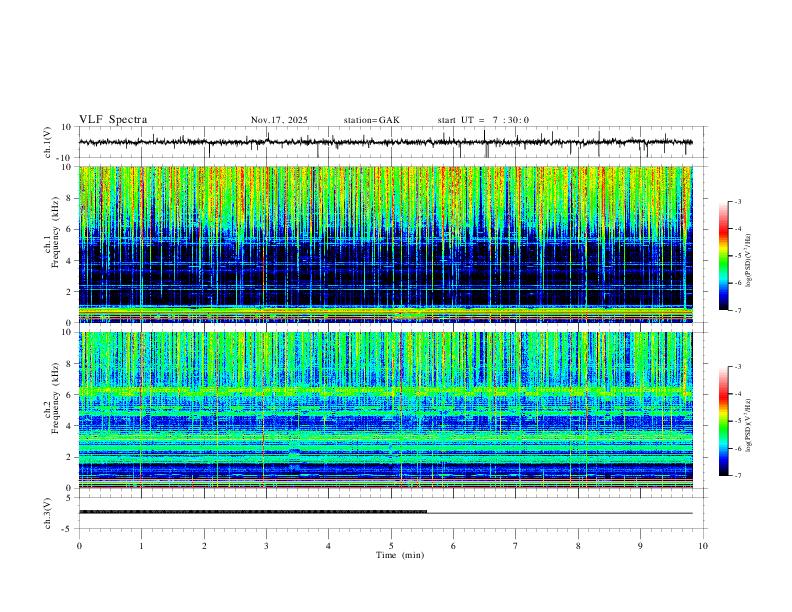Click time axis tick label '0'
The width and height of the screenshot is (792, 612).
(x=79, y=546)
